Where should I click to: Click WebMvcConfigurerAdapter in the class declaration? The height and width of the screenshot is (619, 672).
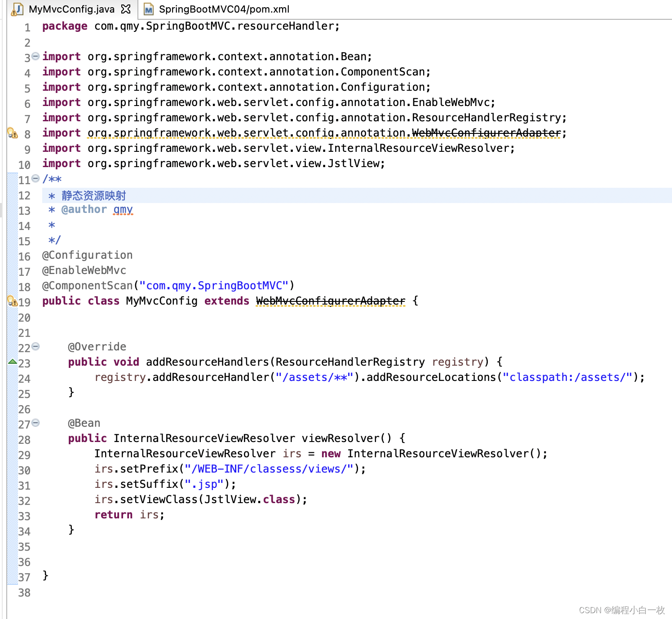click(331, 301)
